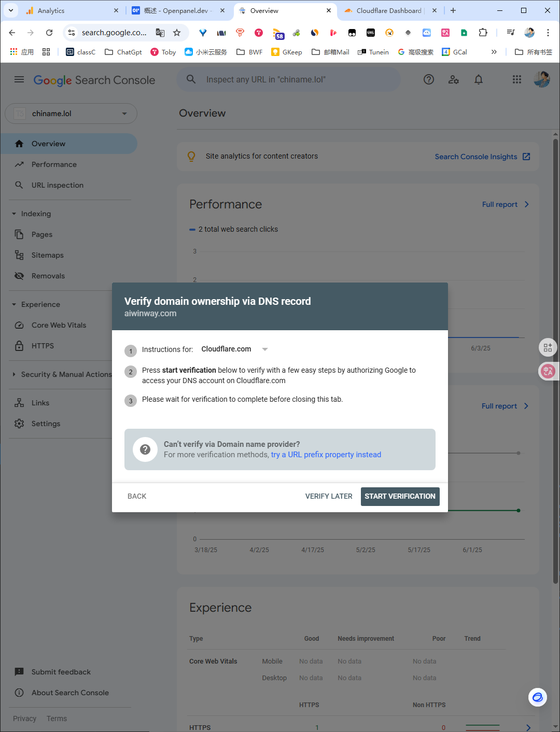
Task: Open the notifications bell
Action: 479,79
